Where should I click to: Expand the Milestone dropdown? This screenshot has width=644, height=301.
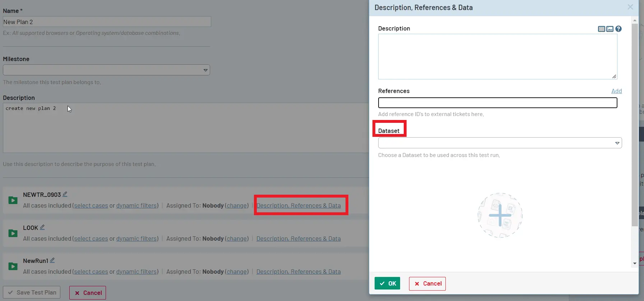coord(106,70)
